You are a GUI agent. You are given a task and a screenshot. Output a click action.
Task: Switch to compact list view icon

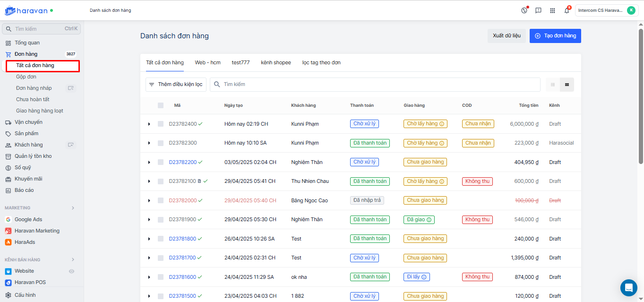tap(553, 85)
